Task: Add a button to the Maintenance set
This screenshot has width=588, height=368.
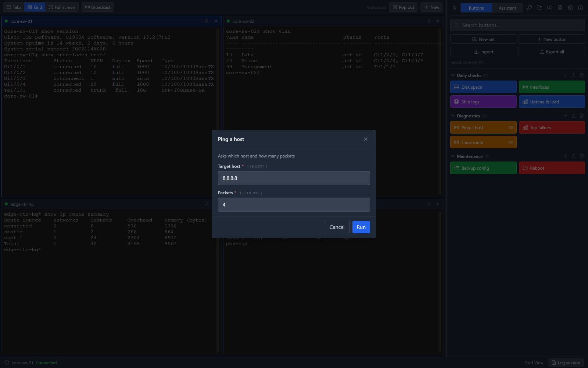Action: click(566, 156)
